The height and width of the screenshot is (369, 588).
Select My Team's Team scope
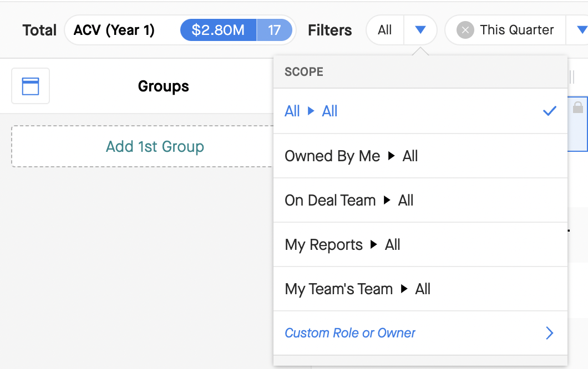(420, 289)
